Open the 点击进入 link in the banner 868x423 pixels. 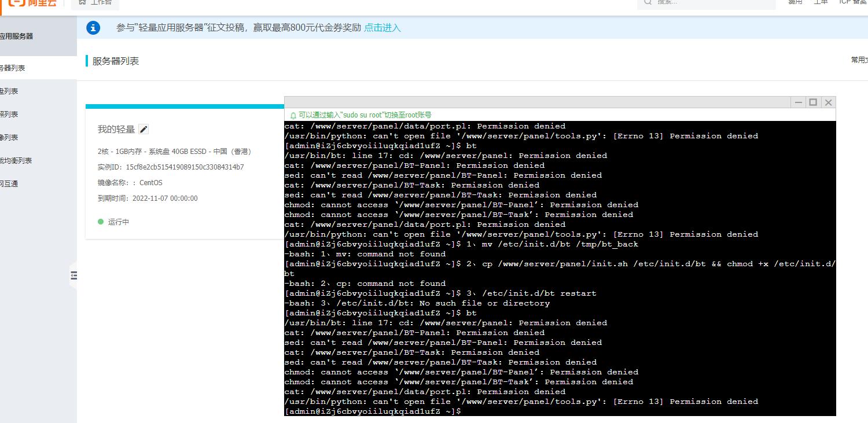tap(382, 28)
